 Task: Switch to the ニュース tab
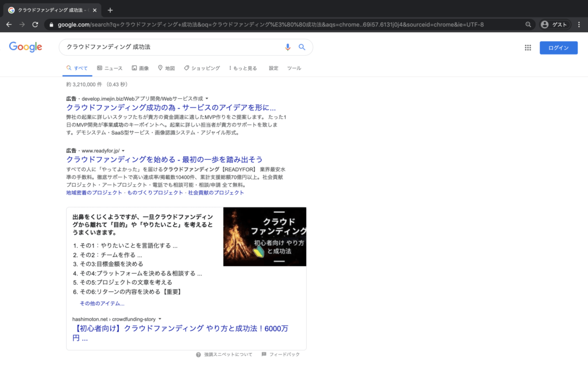pyautogui.click(x=110, y=68)
